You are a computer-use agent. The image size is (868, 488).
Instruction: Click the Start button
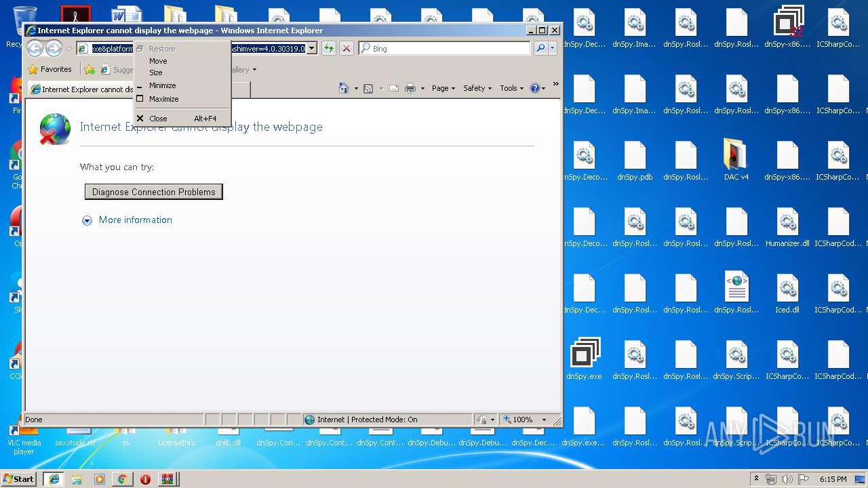tap(19, 479)
